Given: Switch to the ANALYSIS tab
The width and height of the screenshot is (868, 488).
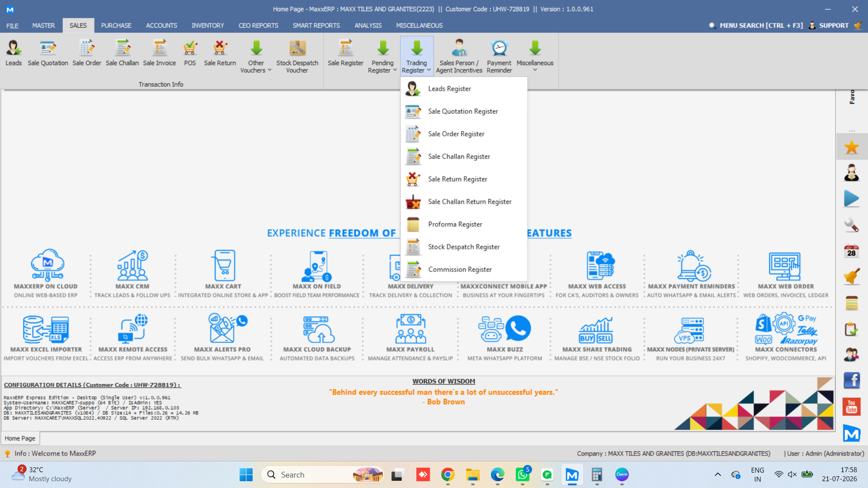Looking at the screenshot, I should tap(368, 26).
